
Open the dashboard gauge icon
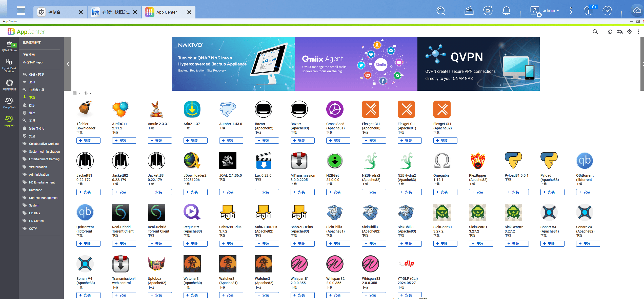tap(607, 11)
